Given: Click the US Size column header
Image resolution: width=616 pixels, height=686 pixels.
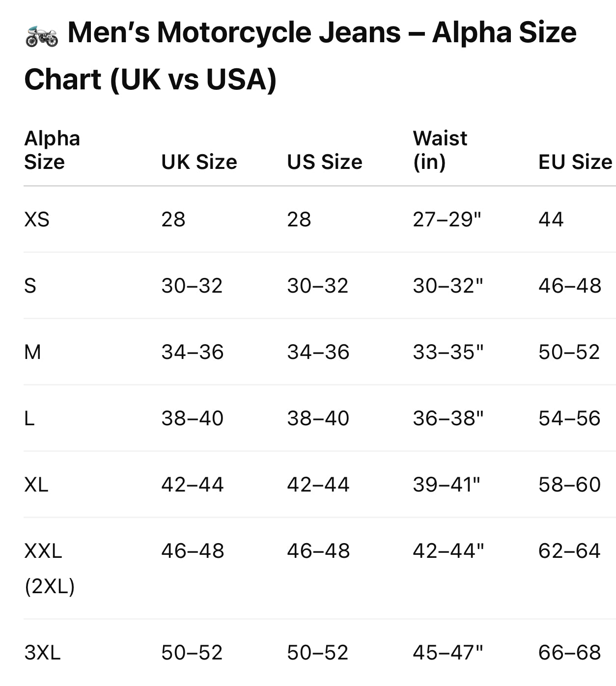Looking at the screenshot, I should click(x=325, y=162).
